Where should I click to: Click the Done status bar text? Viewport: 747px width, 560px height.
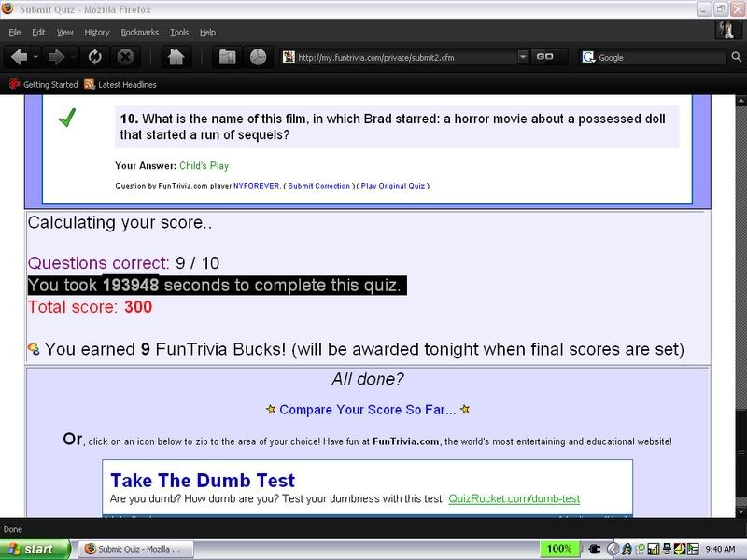click(x=13, y=529)
